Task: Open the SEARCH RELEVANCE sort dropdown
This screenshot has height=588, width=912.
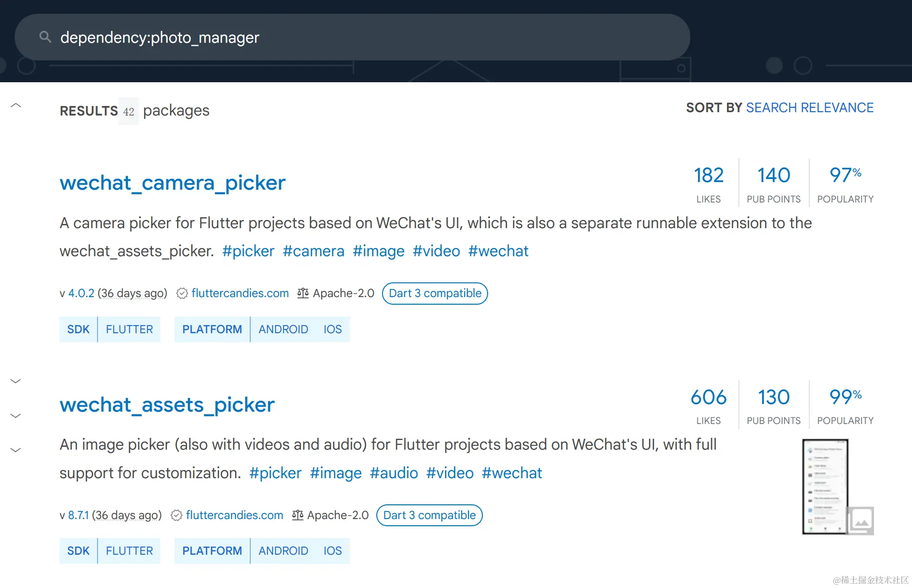Action: coord(810,108)
